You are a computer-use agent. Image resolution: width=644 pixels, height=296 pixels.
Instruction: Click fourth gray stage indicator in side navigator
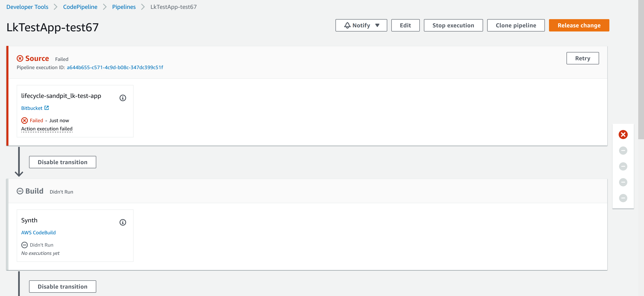[x=623, y=182]
